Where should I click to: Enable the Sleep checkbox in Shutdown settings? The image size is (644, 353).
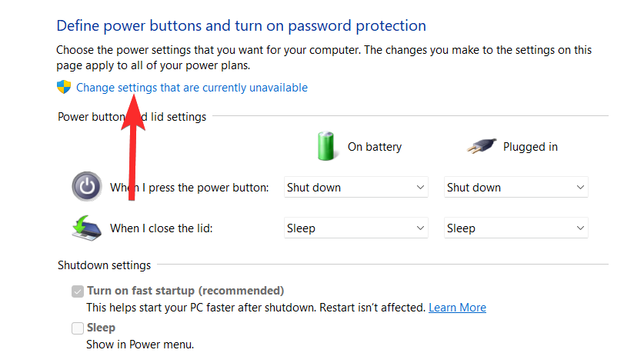point(78,328)
